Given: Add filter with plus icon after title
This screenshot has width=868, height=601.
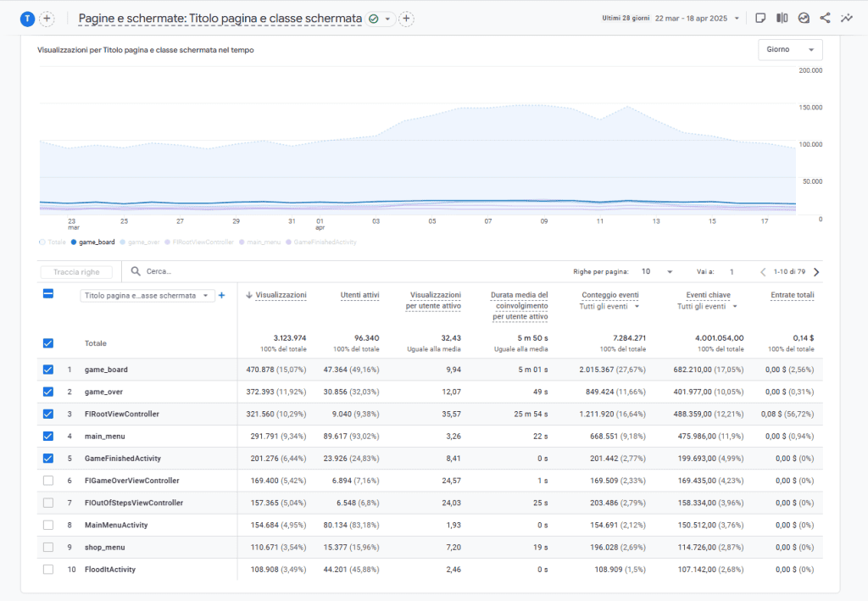Looking at the screenshot, I should (406, 19).
